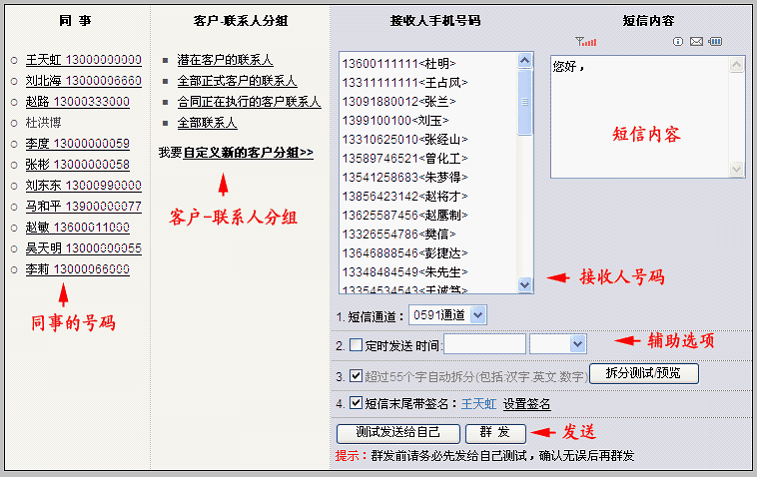Toggle the 超过55个字自动拆分 checkbox

click(x=356, y=376)
